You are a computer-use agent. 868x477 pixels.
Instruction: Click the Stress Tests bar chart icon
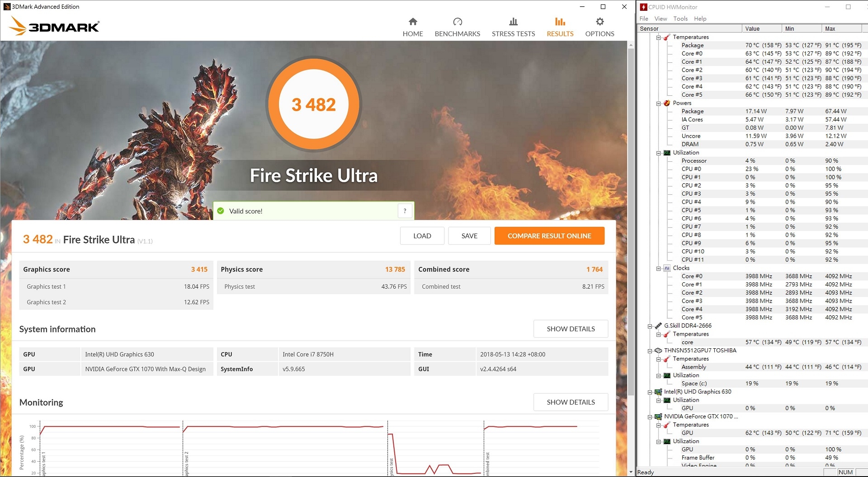513,22
